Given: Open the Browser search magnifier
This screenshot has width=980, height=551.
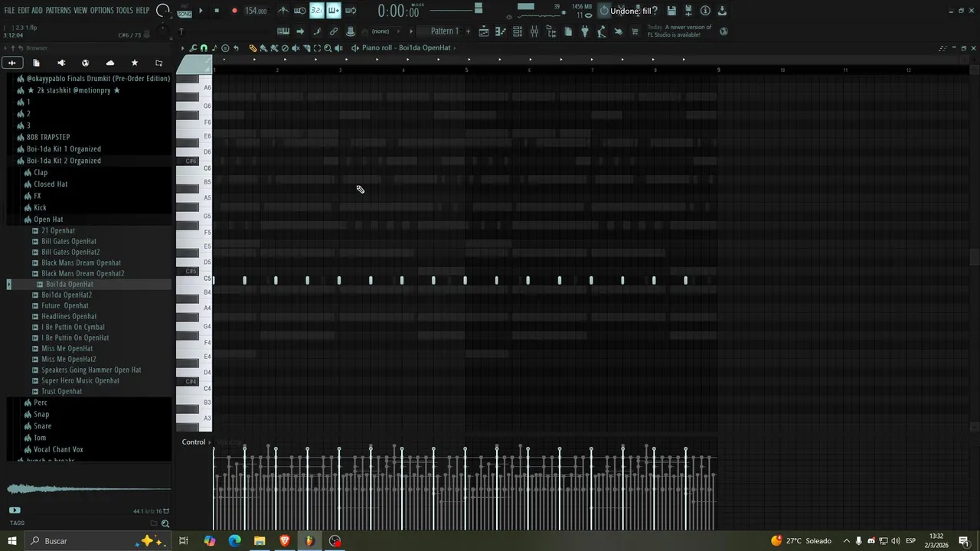Looking at the screenshot, I should tap(165, 523).
